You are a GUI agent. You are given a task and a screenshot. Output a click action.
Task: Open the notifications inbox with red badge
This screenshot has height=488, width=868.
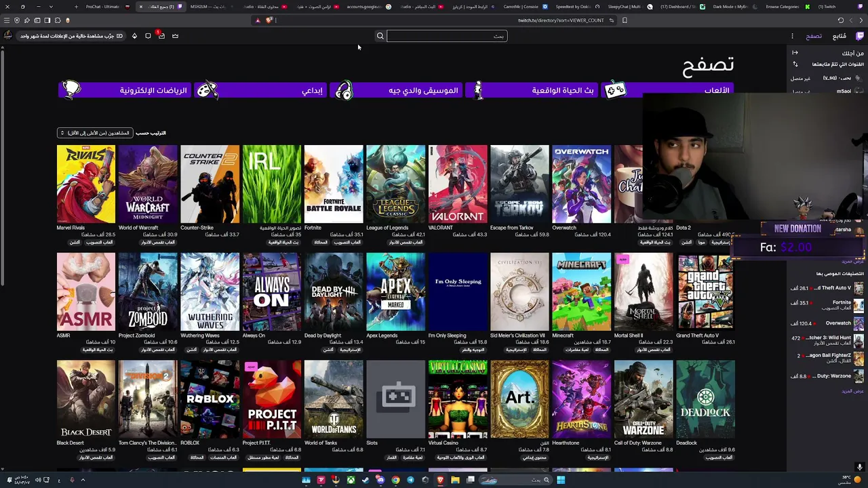pos(161,36)
